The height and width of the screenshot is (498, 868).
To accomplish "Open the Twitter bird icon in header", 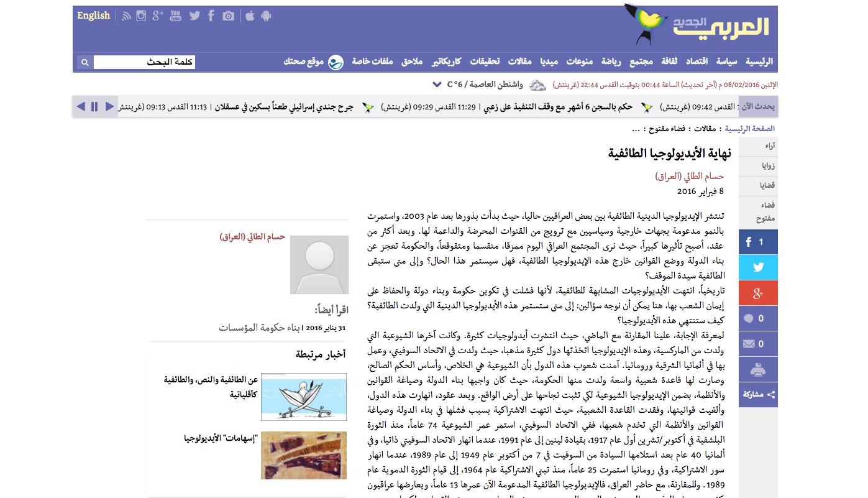I will [x=194, y=16].
